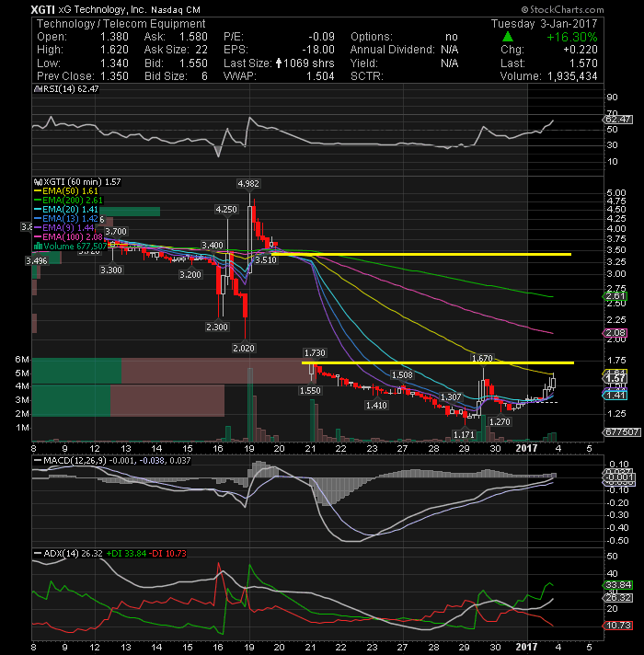644x655 pixels.
Task: Click the 4.250 price label
Action: (x=226, y=210)
